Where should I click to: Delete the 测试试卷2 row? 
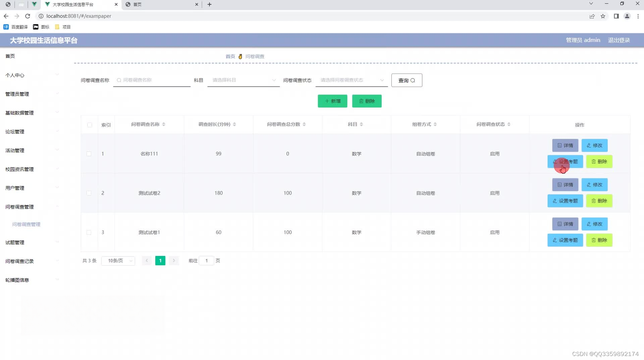(599, 201)
